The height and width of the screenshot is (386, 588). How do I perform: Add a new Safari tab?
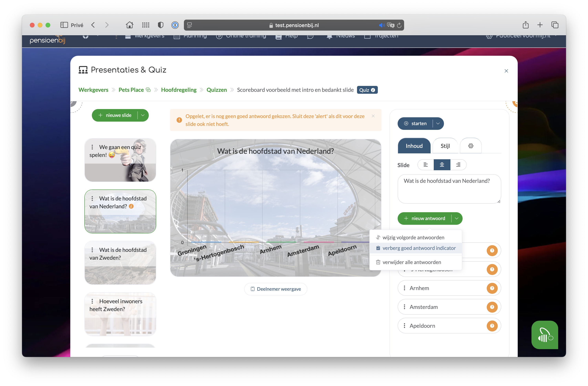point(540,25)
